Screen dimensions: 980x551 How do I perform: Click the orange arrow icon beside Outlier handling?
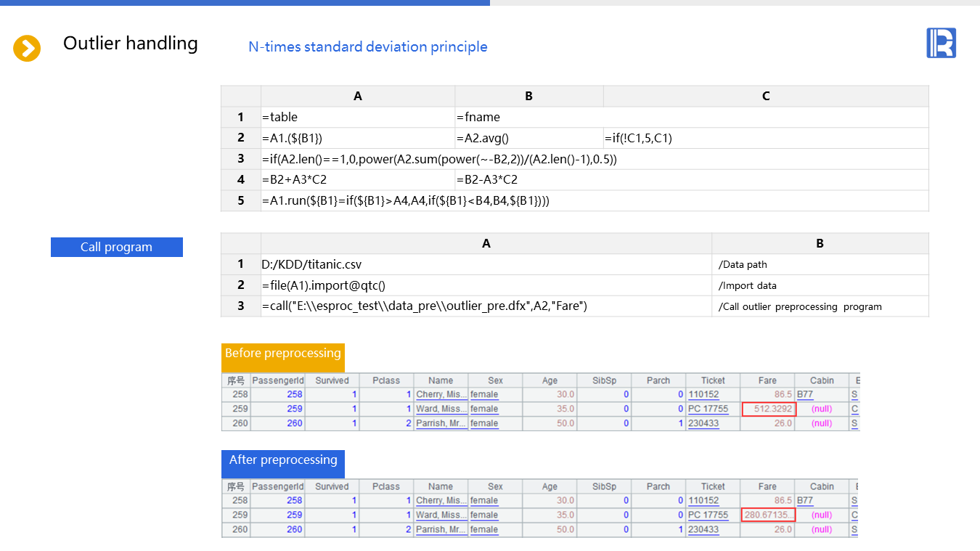pos(27,49)
